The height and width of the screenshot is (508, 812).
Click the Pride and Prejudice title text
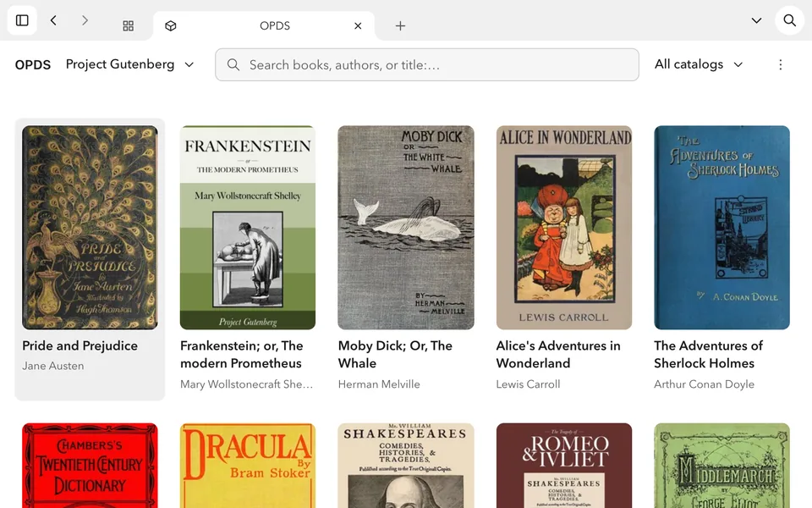click(80, 345)
